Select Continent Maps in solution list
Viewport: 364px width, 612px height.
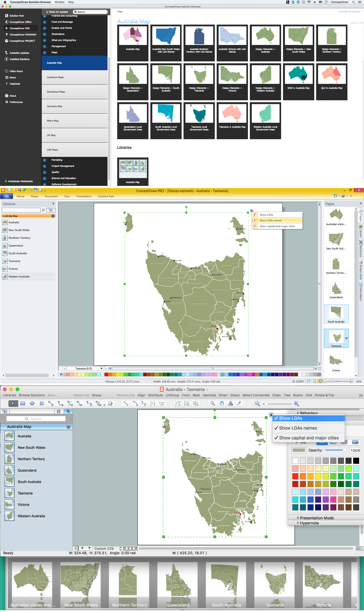[75, 77]
